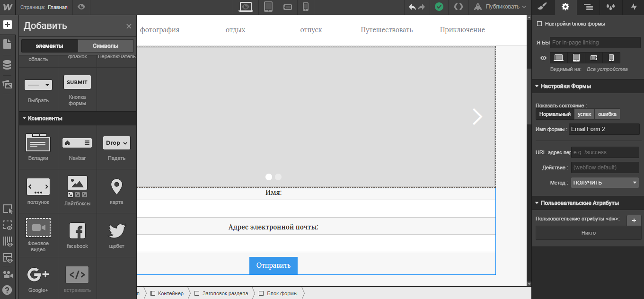Tick the Настройки блока формы checkbox

(539, 24)
